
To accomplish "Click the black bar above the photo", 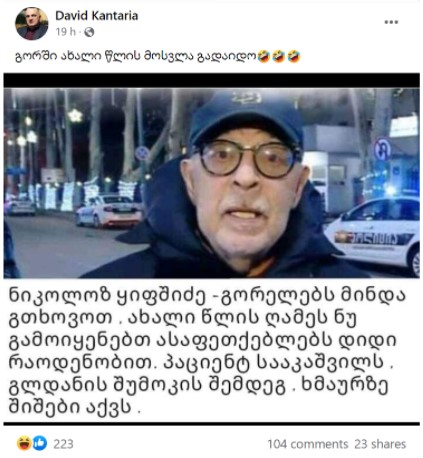I will (211, 80).
